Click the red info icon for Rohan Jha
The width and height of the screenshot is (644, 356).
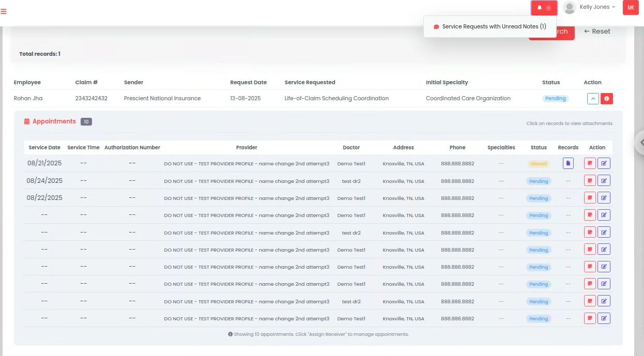tap(607, 98)
